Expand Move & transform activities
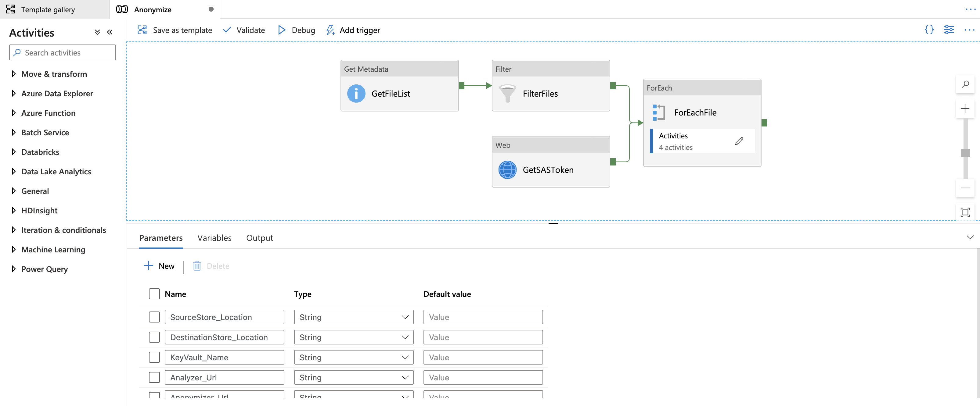Viewport: 980px width, 406px height. click(14, 74)
